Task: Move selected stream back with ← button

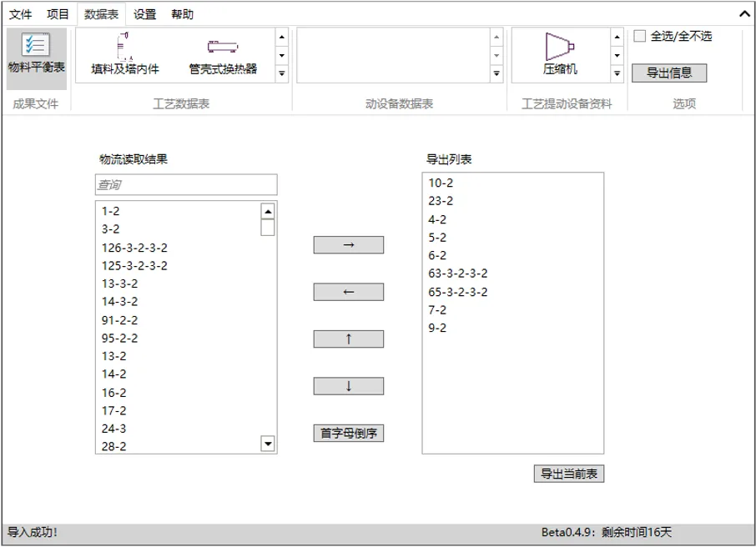Action: (x=349, y=292)
